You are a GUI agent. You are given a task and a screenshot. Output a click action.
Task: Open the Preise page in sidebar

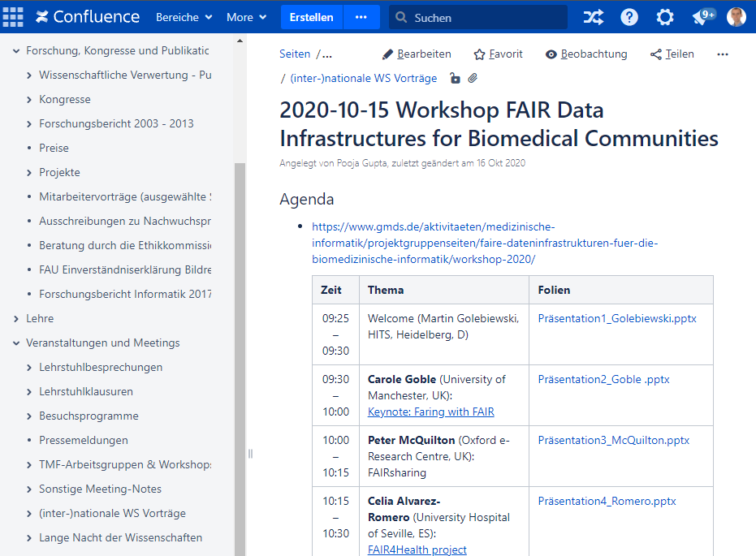tap(54, 148)
